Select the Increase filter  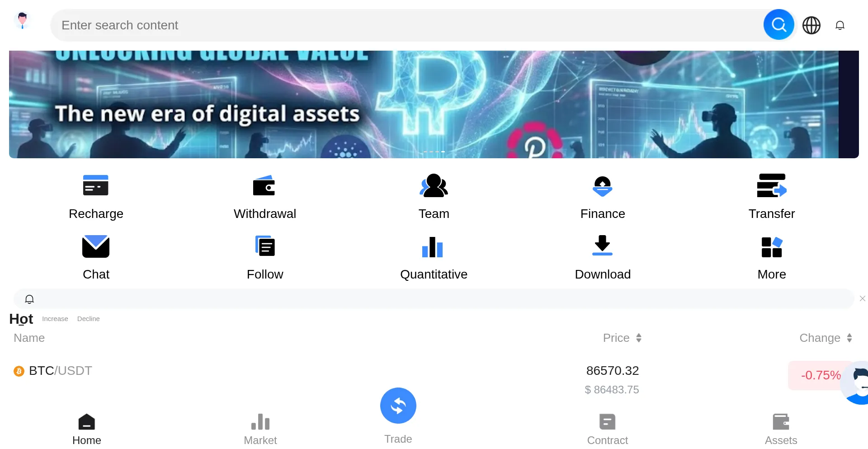coord(55,319)
